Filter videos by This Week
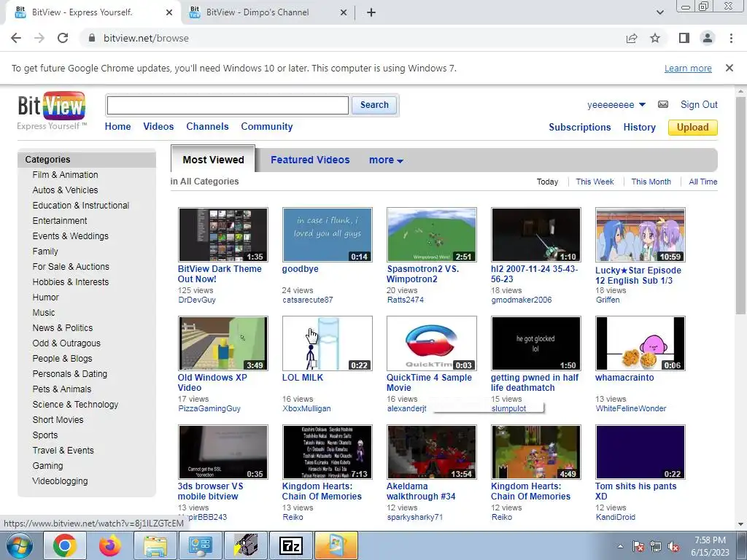Viewport: 747px width, 560px height. point(595,182)
